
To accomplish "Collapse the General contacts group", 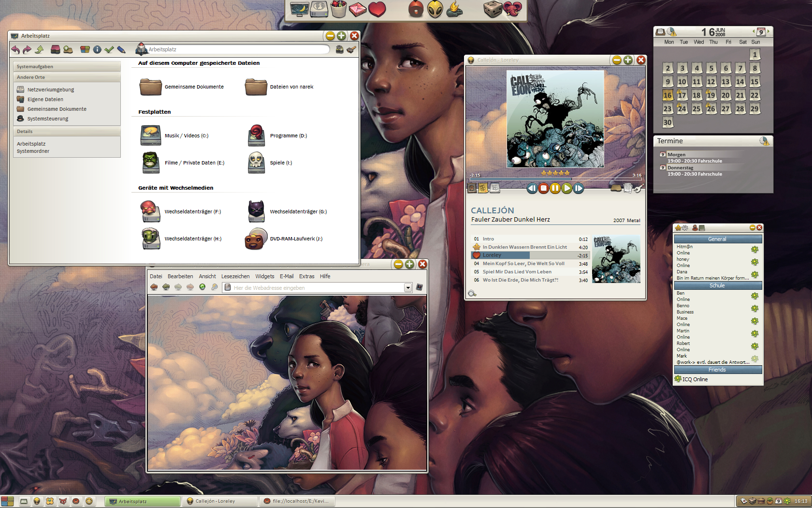I will point(718,239).
